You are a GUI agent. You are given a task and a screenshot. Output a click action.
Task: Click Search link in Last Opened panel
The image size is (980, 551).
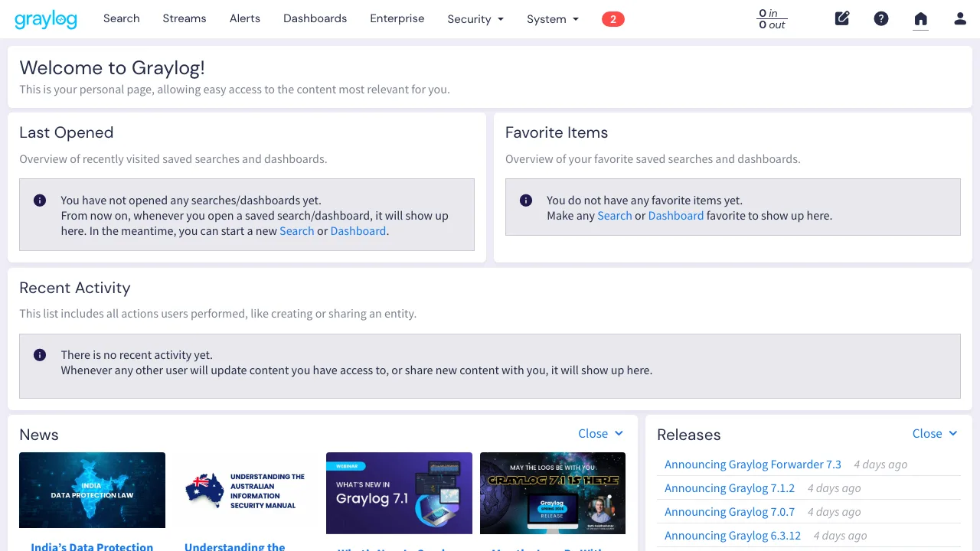point(297,231)
